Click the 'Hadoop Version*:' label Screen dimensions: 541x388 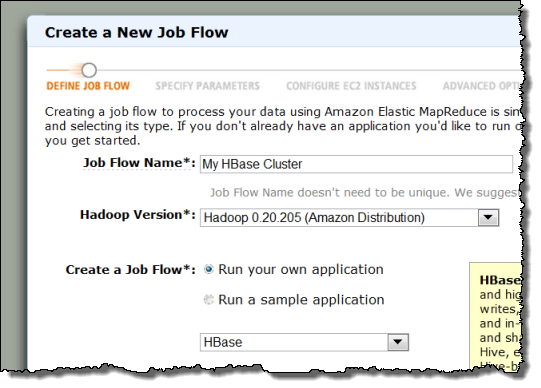tap(138, 215)
